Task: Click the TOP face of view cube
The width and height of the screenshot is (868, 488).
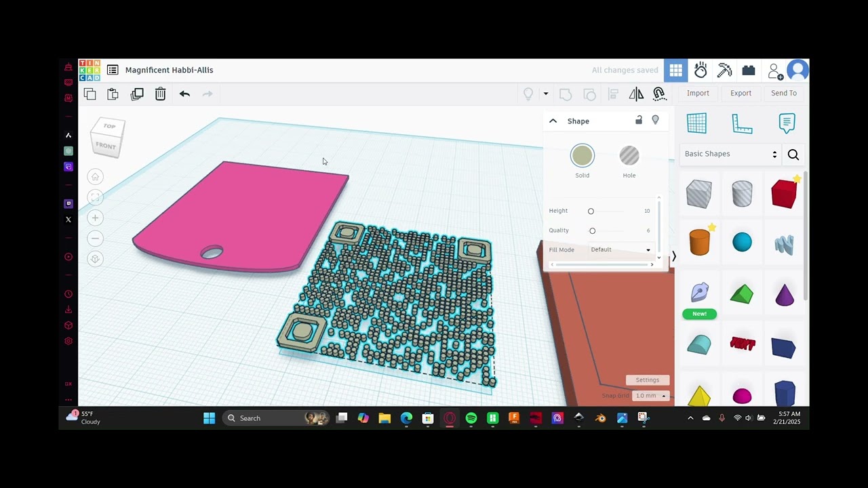Action: tap(109, 126)
